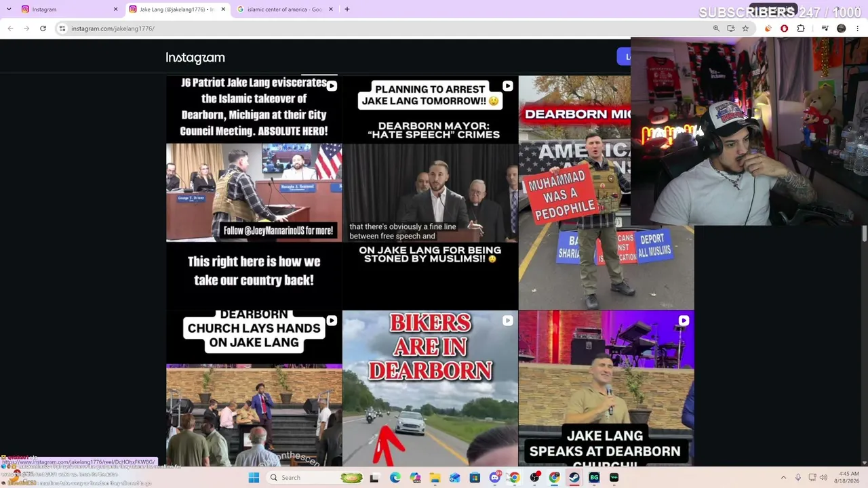Click the taskbar Search box
Image resolution: width=868 pixels, height=488 pixels.
[x=315, y=478]
